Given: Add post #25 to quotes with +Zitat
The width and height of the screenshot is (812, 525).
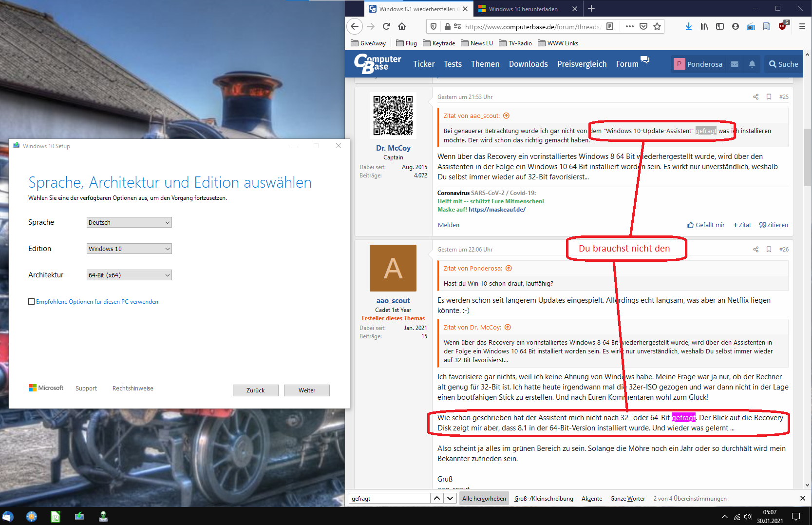Looking at the screenshot, I should point(742,225).
